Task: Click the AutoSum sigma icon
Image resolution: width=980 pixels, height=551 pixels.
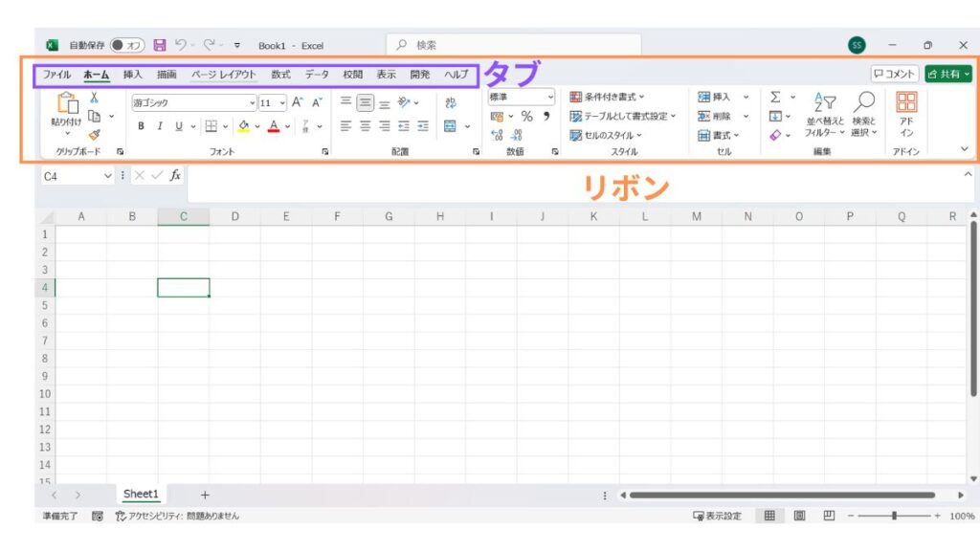Action: 775,97
